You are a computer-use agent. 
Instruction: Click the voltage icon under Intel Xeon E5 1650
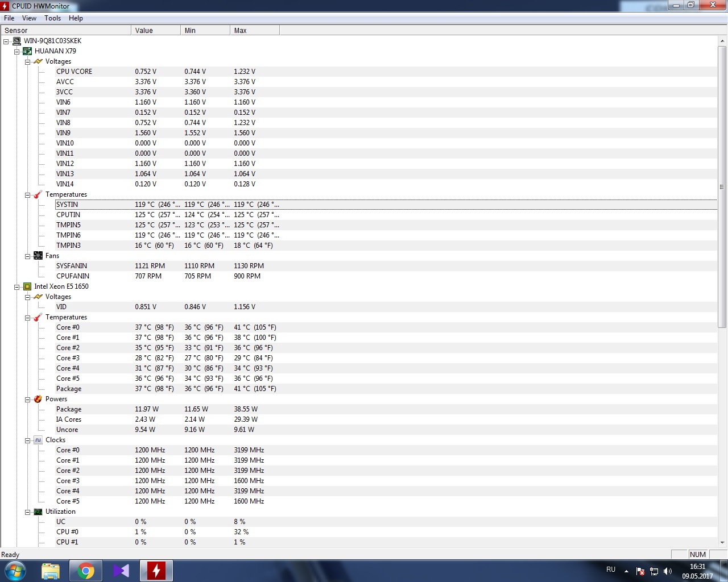(x=38, y=297)
